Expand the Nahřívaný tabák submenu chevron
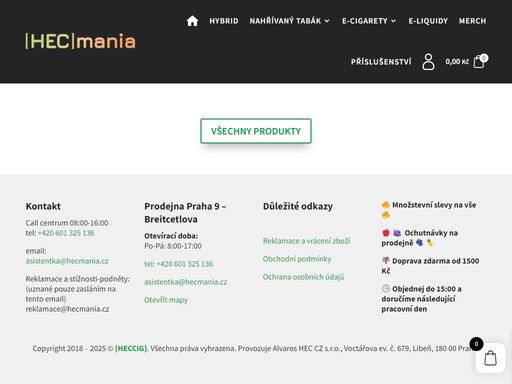The height and width of the screenshot is (384, 512). (327, 21)
